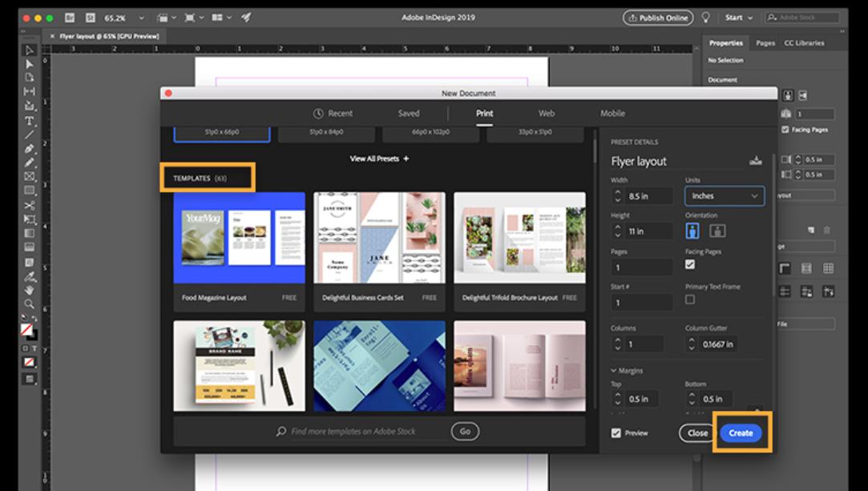Select the Note tool
Viewport: 868px width, 491px height.
tap(30, 262)
